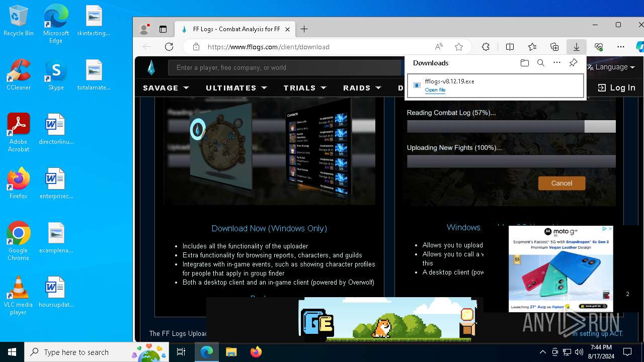
Task: Select the skintesting image file
Action: (94, 21)
